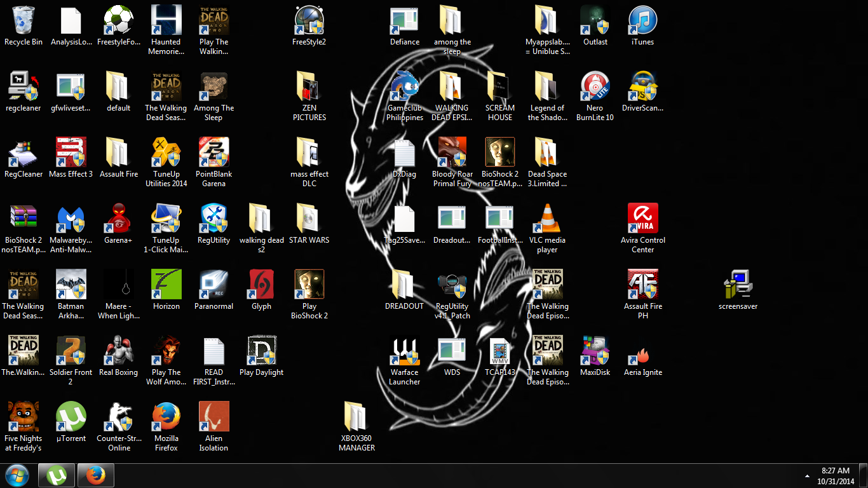
Task: Select the DriverScanner shortcut icon
Action: tap(643, 86)
